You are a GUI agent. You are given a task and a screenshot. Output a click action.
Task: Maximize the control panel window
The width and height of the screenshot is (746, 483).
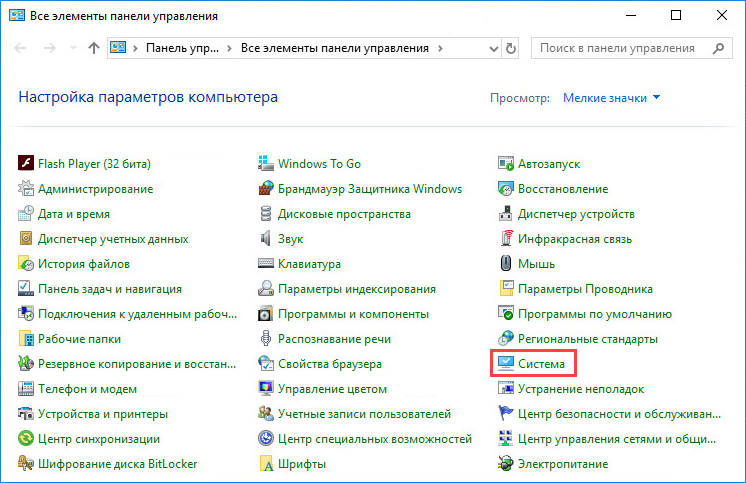coord(676,15)
